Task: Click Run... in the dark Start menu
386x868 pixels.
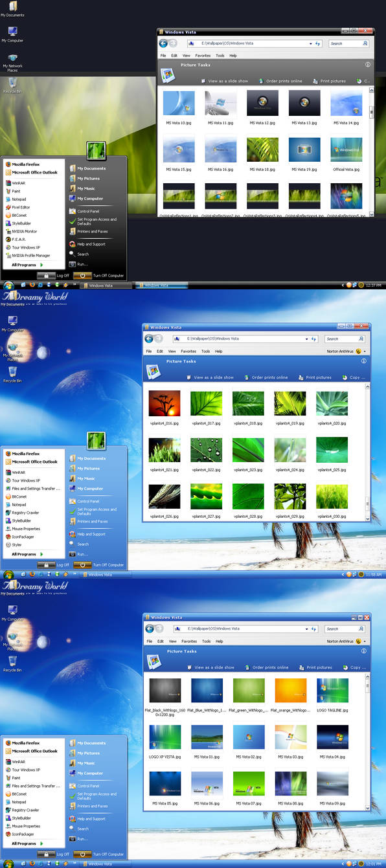Action: (x=78, y=264)
